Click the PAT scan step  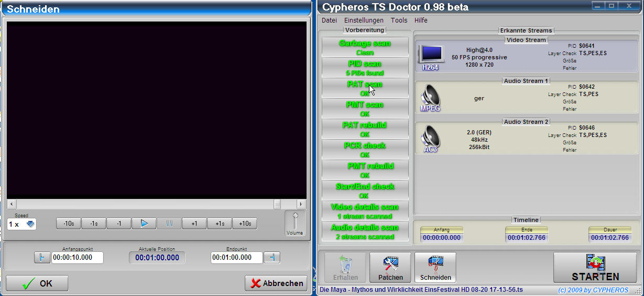click(365, 88)
